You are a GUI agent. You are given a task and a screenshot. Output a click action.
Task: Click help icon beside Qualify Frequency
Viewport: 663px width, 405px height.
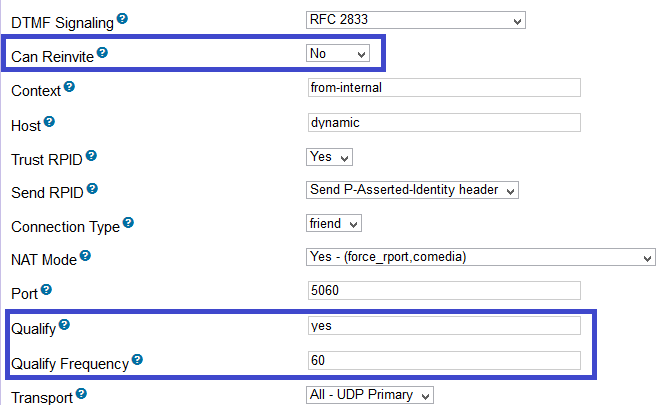[137, 360]
